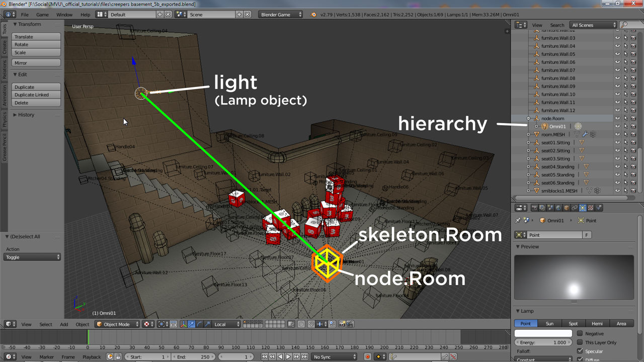Expand the node.Room entry in the outliner
Image resolution: width=644 pixels, height=362 pixels.
point(528,118)
